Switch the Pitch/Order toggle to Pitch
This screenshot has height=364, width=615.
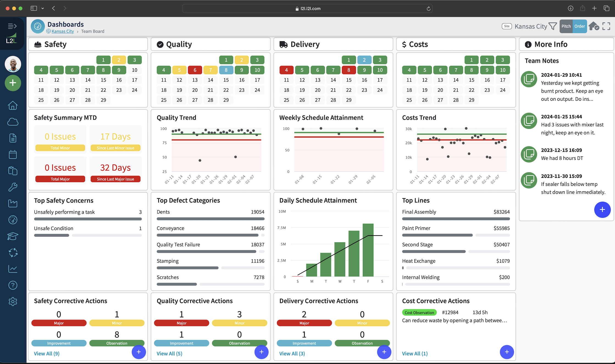(566, 26)
